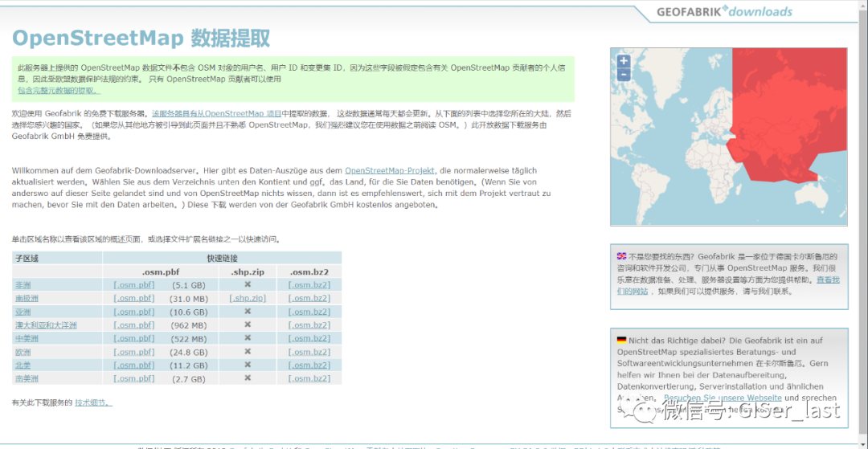Click the (962 MB) size value
Screen dimensions: 868x449
(x=188, y=325)
